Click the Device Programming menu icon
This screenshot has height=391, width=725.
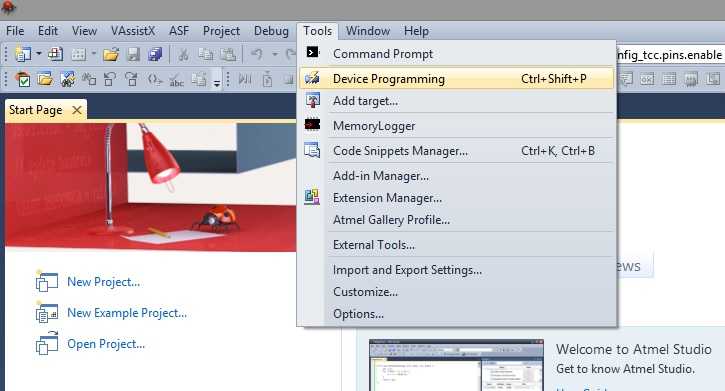(312, 79)
